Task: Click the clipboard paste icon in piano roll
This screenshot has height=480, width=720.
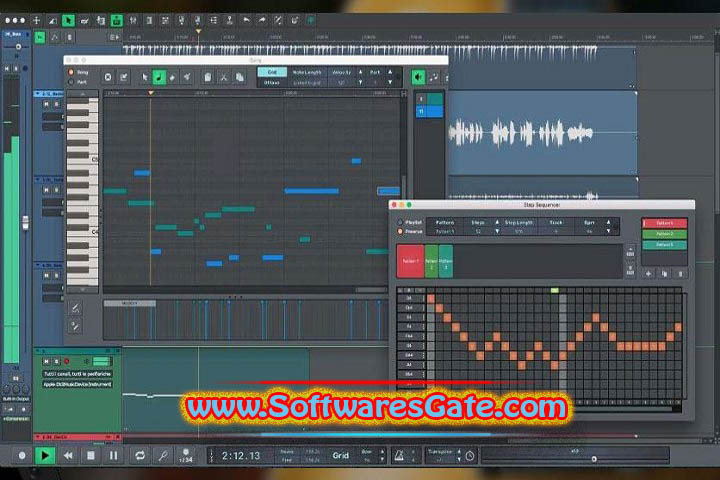Action: tap(208, 77)
